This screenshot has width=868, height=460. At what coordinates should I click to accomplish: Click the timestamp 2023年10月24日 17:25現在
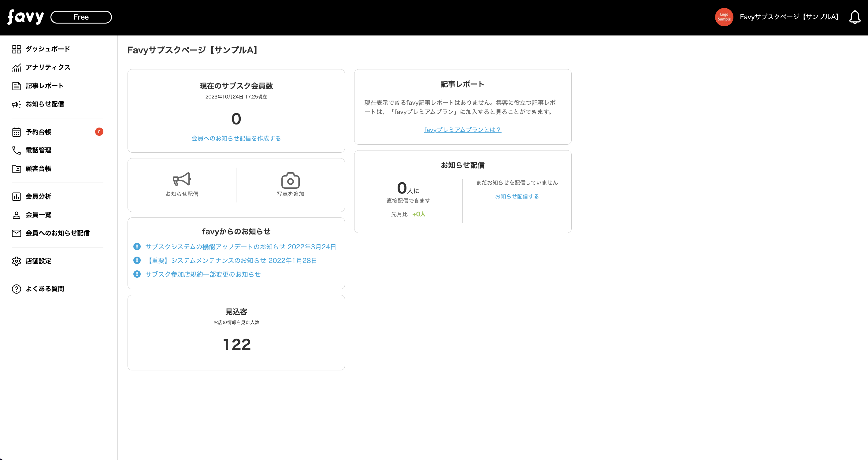(x=236, y=97)
